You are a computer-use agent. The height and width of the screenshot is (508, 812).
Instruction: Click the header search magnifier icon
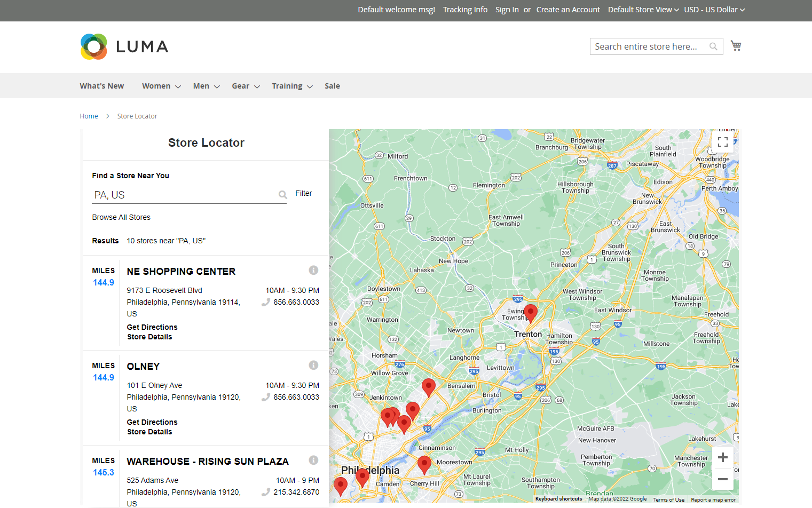713,46
